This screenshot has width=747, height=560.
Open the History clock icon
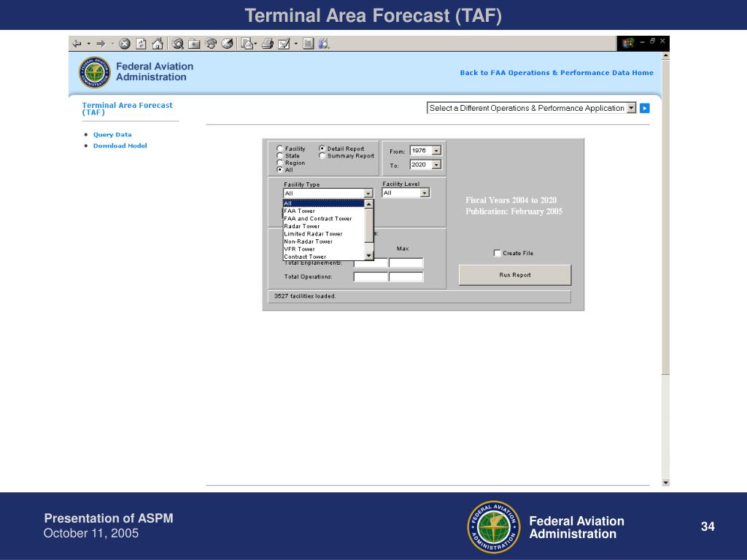[x=228, y=44]
